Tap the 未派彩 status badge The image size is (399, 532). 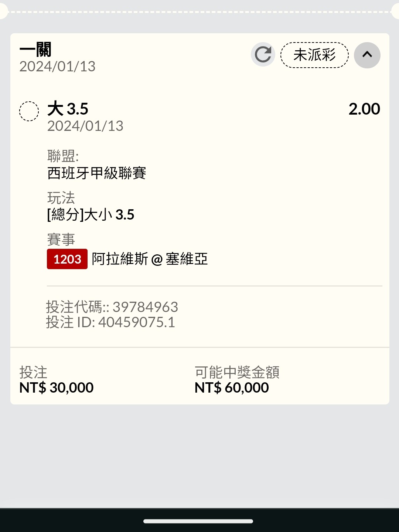point(314,55)
